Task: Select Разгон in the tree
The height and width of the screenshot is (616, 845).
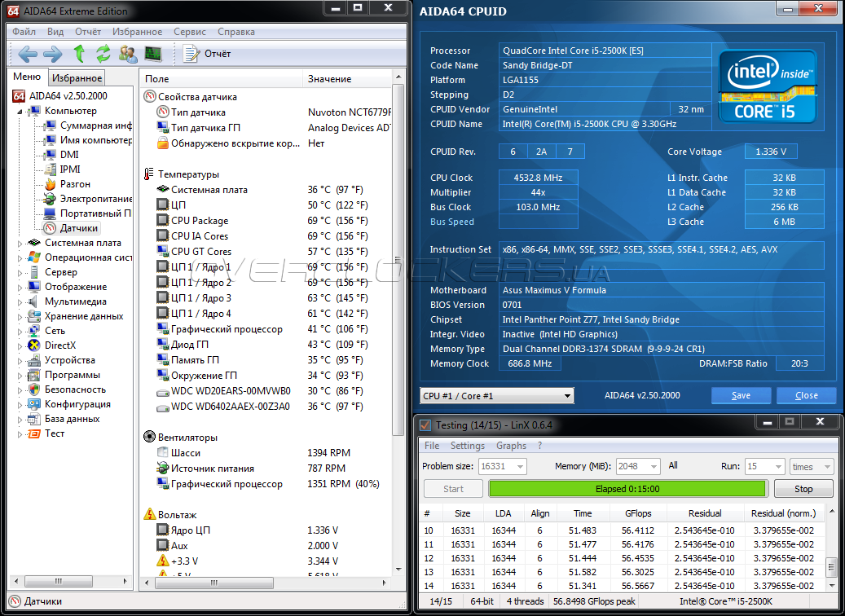Action: [x=75, y=184]
